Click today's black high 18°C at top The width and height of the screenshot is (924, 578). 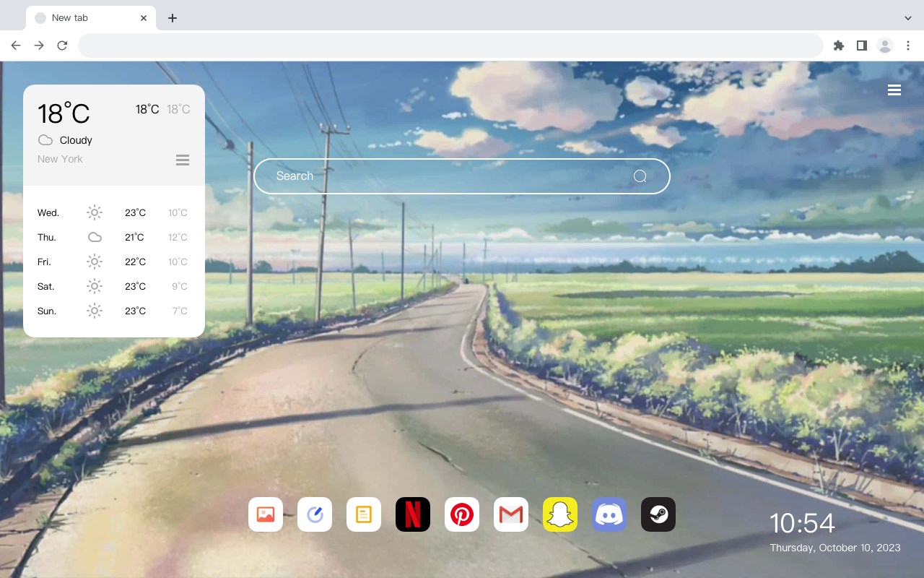[x=147, y=109]
